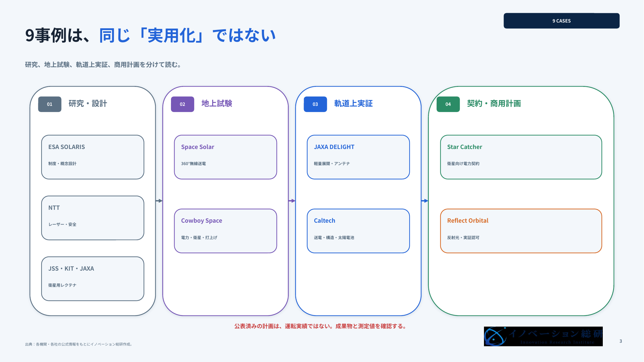This screenshot has width=644, height=362.
Task: Click the イノベーション総研 logo image
Action: (543, 336)
